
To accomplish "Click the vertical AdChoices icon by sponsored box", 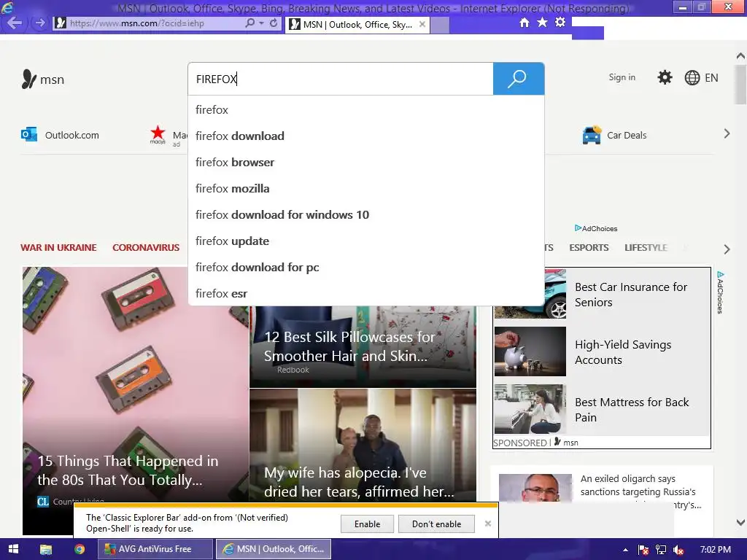I will (x=720, y=292).
